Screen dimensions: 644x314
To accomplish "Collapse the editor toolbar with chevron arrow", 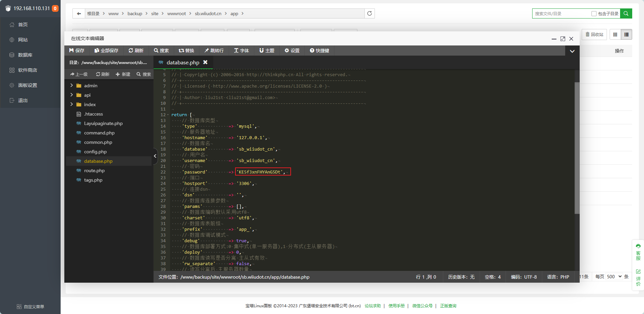I will pyautogui.click(x=572, y=51).
